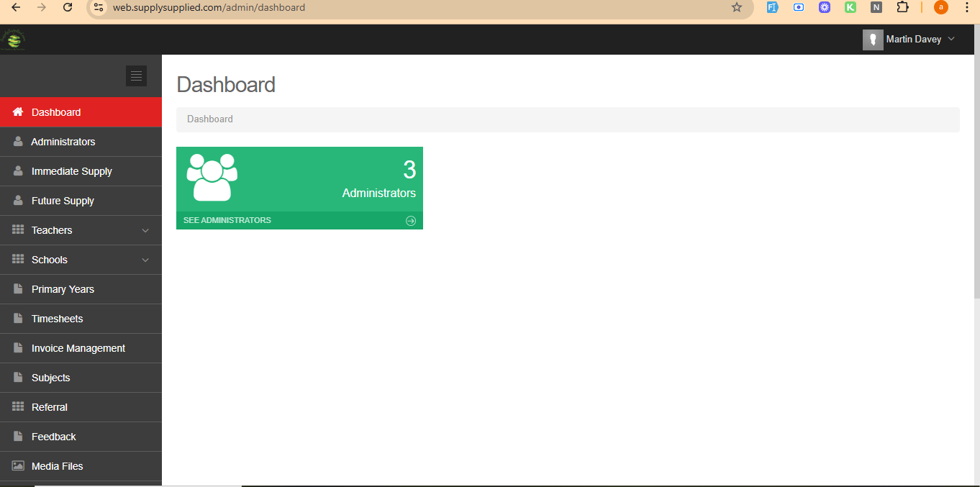Click the home icon beside Dashboard

(18, 112)
